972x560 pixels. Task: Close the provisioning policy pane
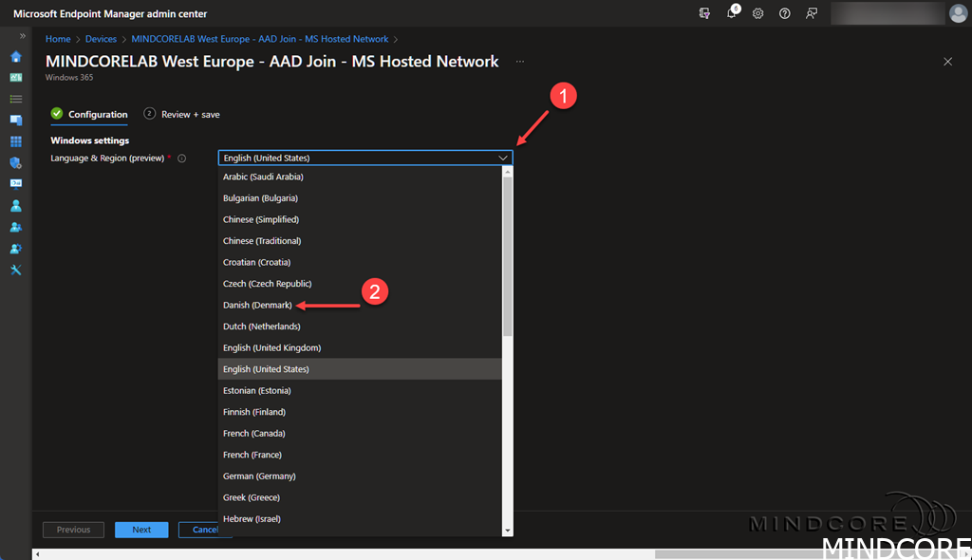pyautogui.click(x=947, y=62)
